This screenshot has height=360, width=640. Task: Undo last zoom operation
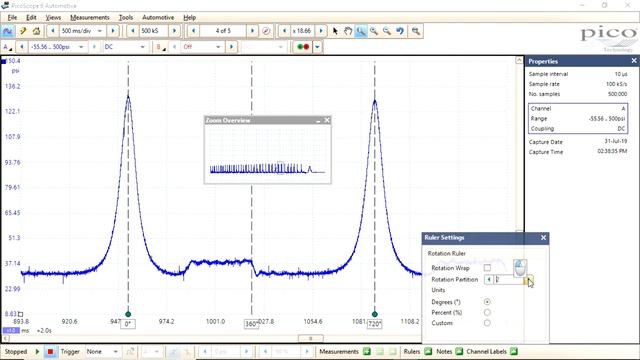[x=400, y=31]
